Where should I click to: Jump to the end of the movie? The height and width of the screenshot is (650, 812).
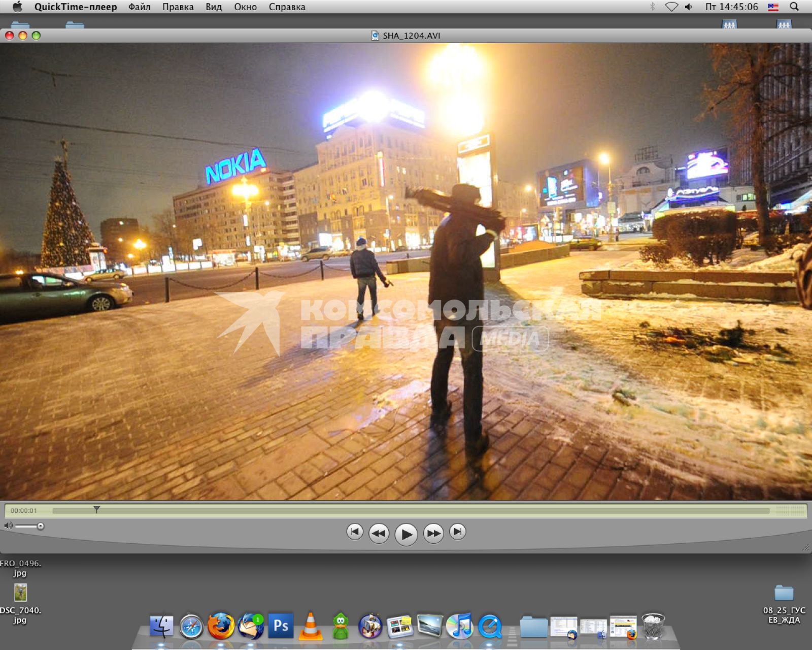click(458, 532)
